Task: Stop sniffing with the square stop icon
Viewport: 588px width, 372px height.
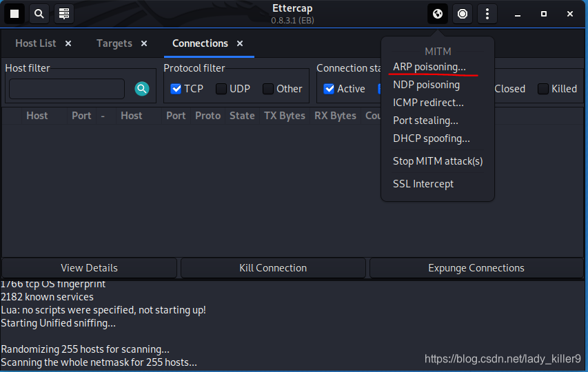Action: tap(14, 14)
